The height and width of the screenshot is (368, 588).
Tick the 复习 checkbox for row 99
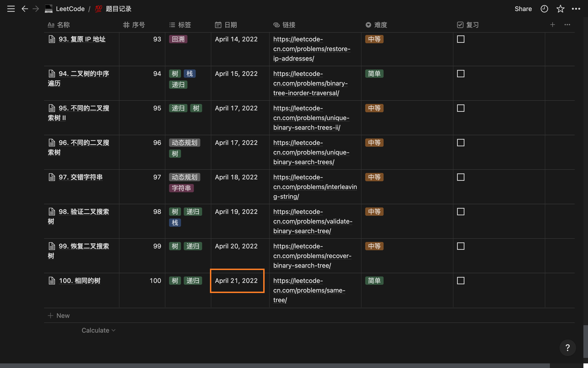point(461,246)
